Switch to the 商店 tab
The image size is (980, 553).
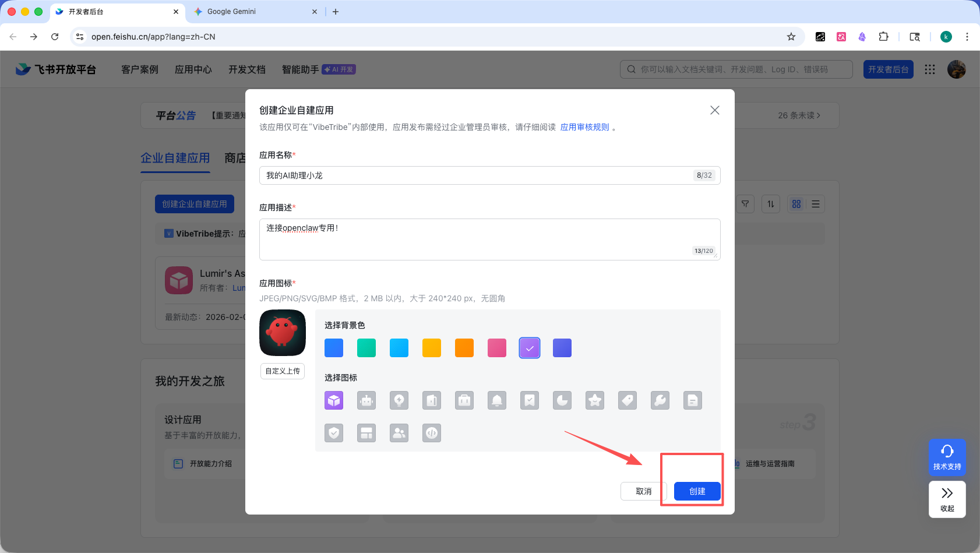(x=235, y=158)
